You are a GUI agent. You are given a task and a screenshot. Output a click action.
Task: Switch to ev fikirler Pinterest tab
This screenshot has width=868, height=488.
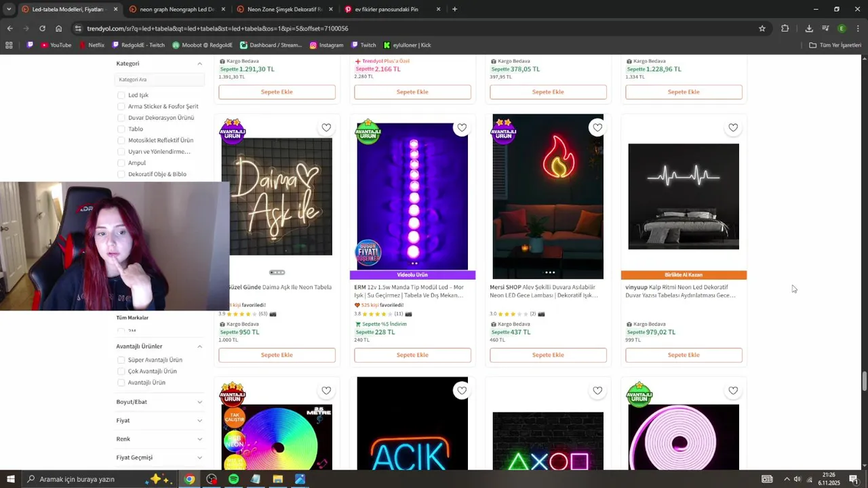392,9
